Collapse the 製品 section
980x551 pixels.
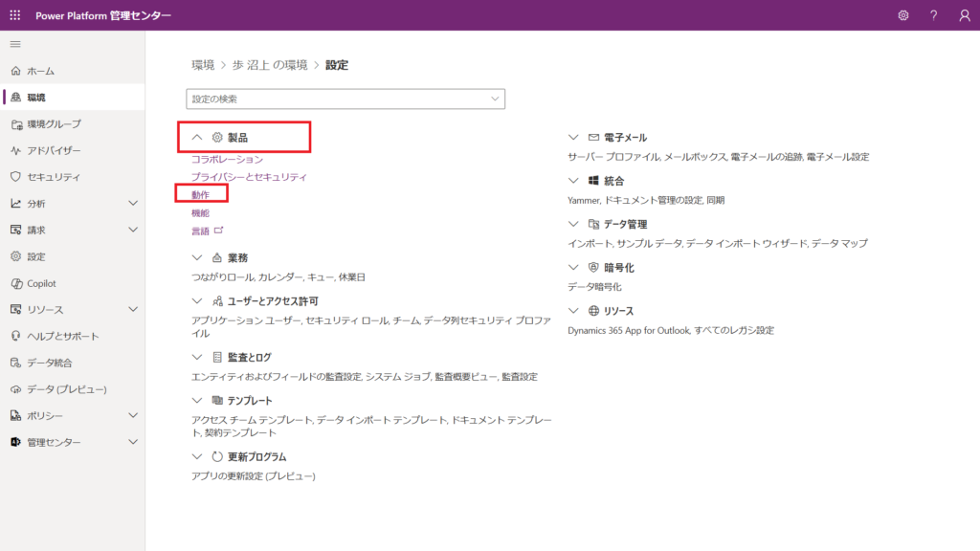pyautogui.click(x=197, y=138)
